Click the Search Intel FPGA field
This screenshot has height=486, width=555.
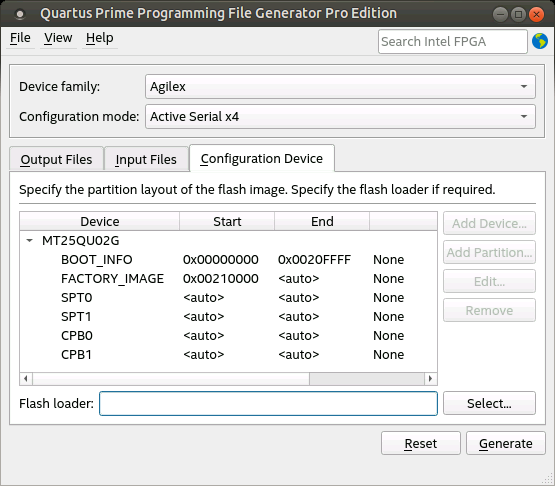453,42
